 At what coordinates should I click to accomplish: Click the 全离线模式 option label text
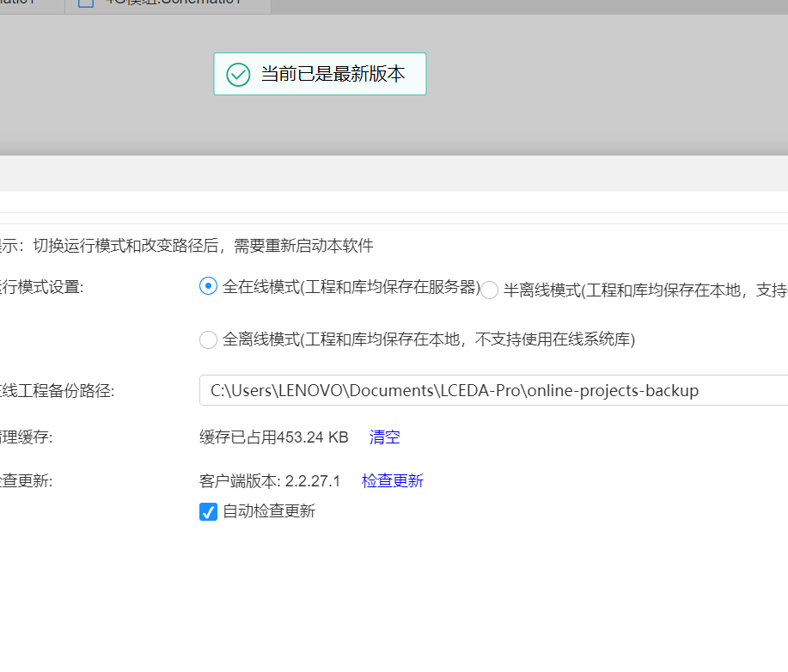click(428, 339)
